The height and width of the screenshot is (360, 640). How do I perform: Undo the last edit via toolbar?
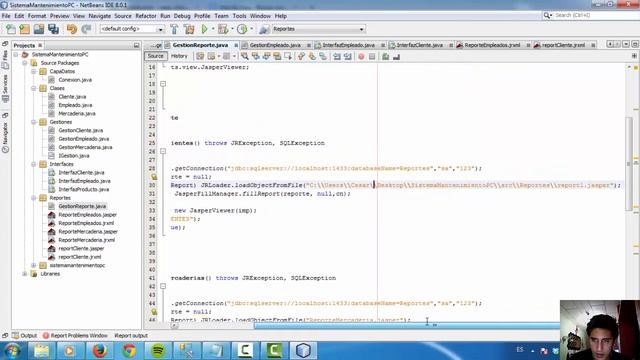72,29
